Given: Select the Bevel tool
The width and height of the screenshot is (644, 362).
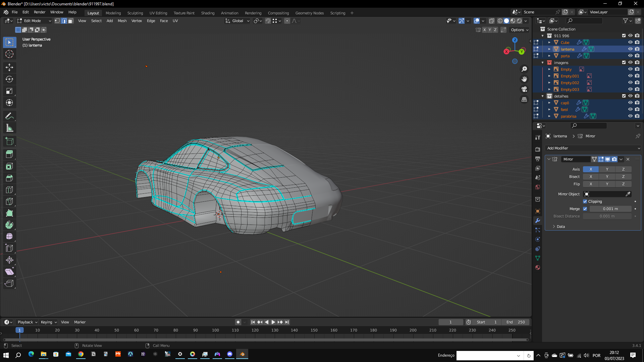Looking at the screenshot, I should click(x=9, y=178).
